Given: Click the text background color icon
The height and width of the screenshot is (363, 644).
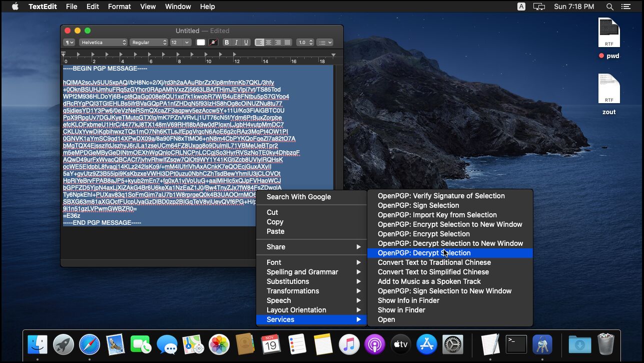Looking at the screenshot, I should (213, 43).
